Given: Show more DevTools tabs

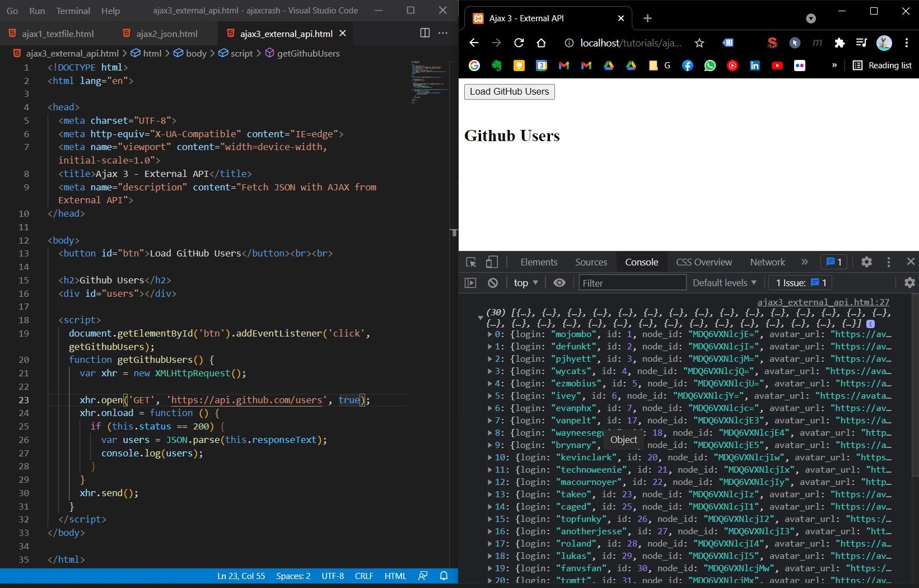Looking at the screenshot, I should point(805,262).
